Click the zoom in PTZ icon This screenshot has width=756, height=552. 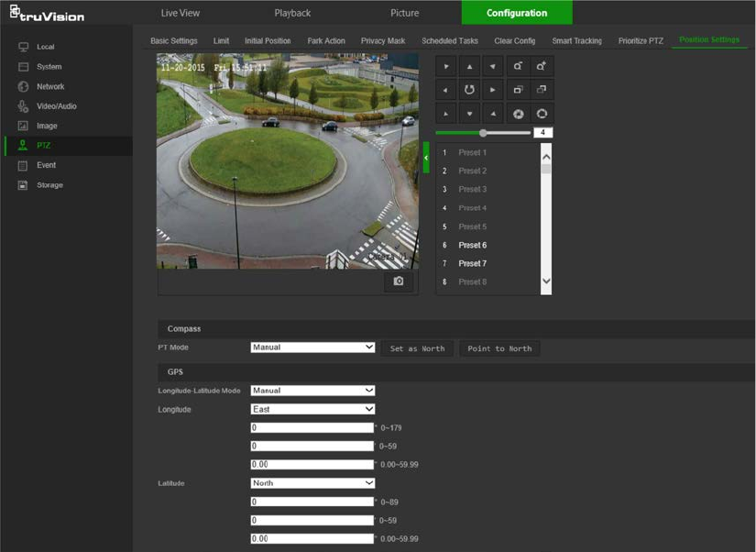[x=542, y=66]
